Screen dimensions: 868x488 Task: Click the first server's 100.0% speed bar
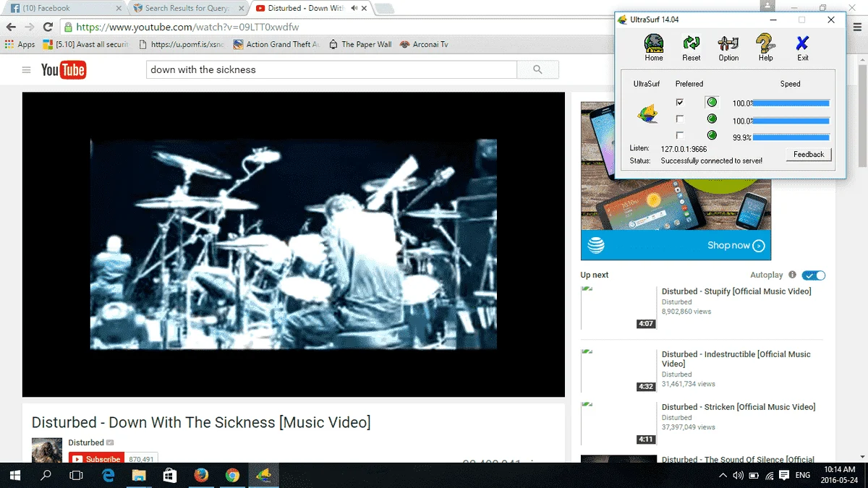click(x=791, y=103)
